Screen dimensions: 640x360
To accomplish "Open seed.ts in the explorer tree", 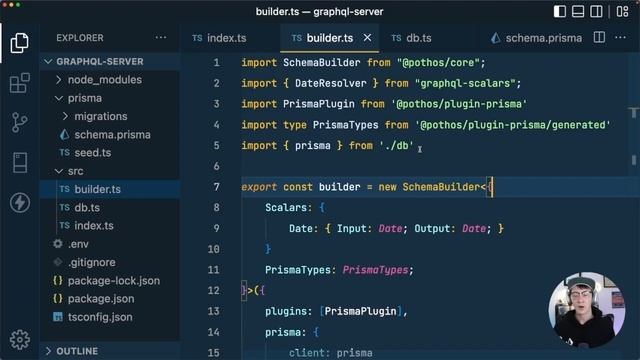I will [110, 153].
